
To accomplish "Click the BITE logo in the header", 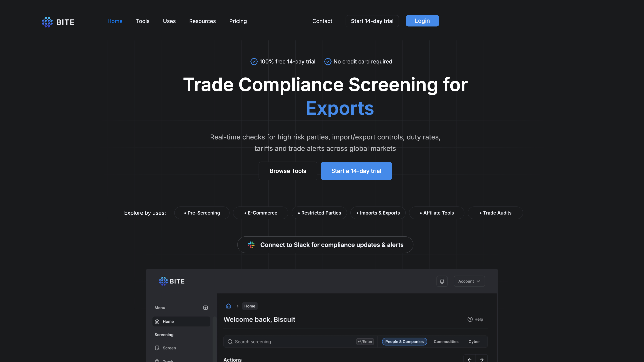I will pyautogui.click(x=58, y=22).
